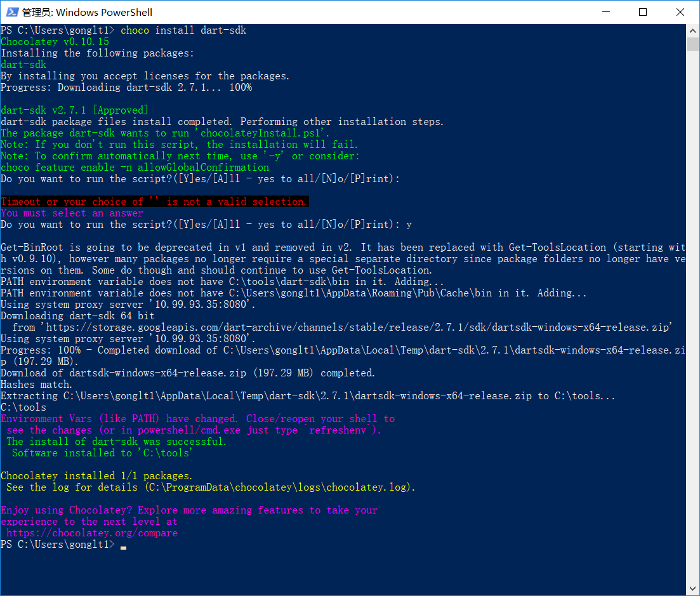Maximize the Windows PowerShell window

[643, 12]
